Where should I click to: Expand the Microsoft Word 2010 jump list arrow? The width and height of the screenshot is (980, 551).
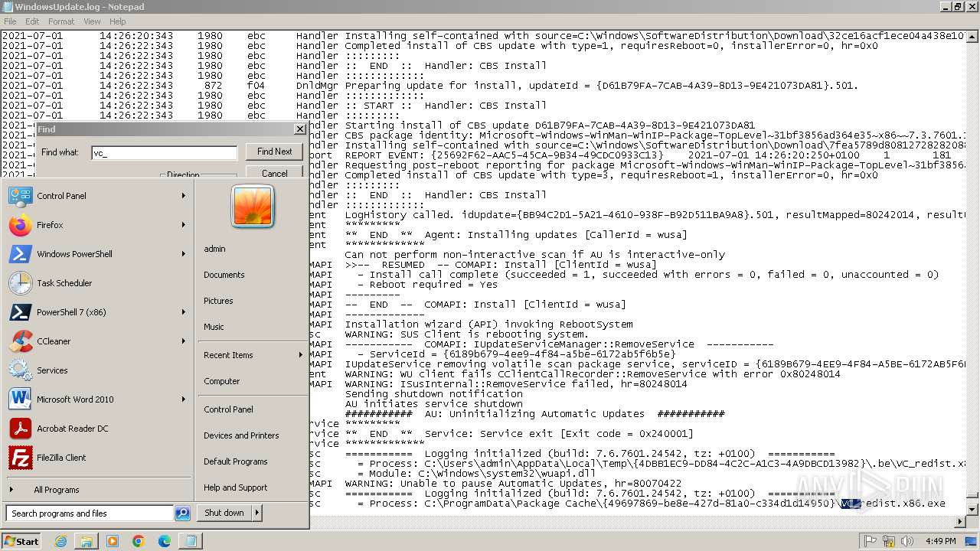[184, 399]
